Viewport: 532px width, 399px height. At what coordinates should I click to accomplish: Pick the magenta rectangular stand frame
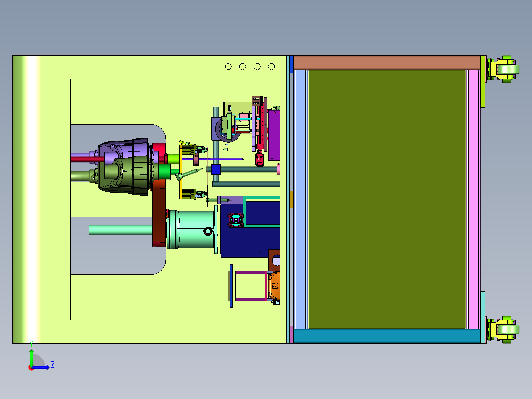point(250,286)
